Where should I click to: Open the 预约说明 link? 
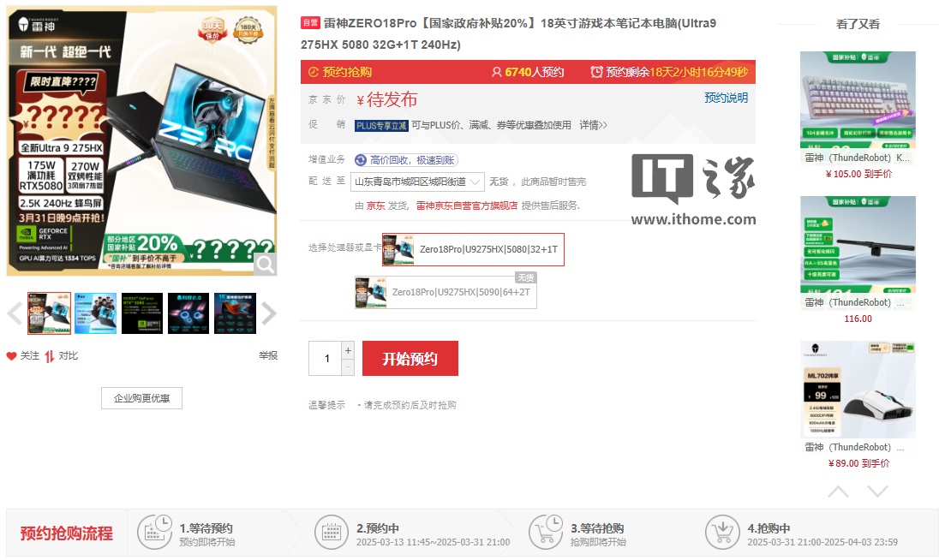pos(727,98)
